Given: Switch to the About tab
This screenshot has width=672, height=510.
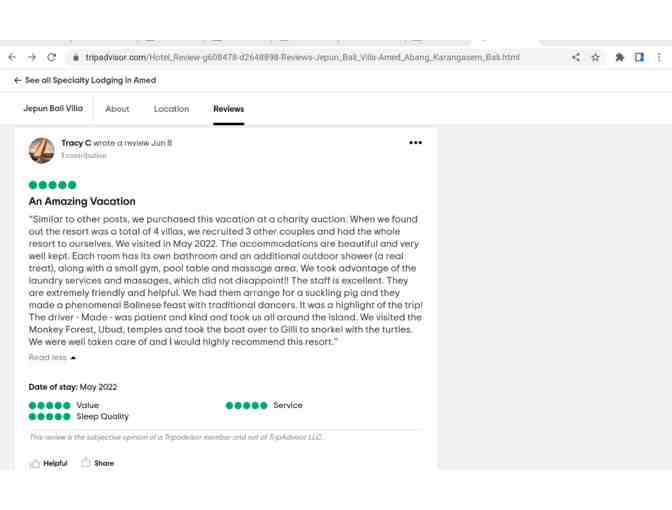Looking at the screenshot, I should pos(117,109).
